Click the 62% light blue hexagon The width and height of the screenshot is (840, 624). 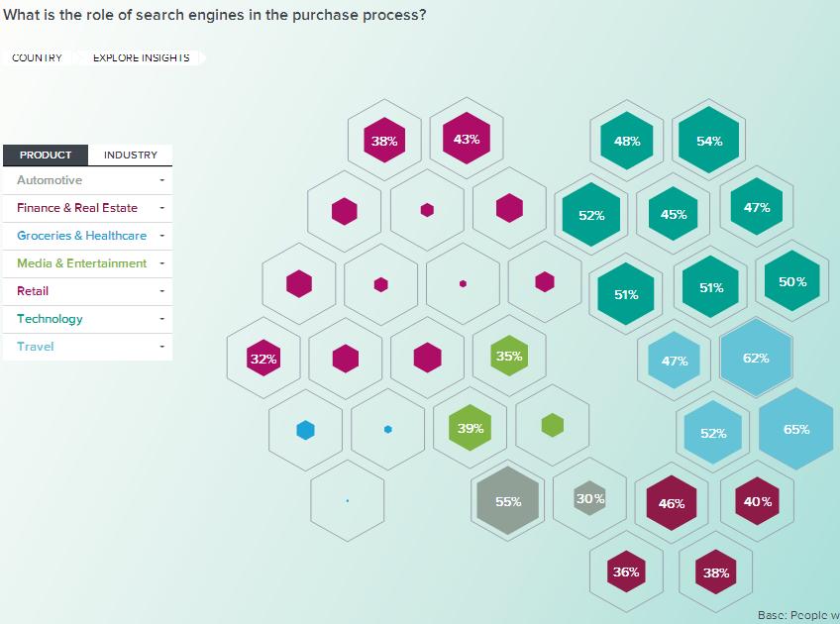(x=756, y=358)
